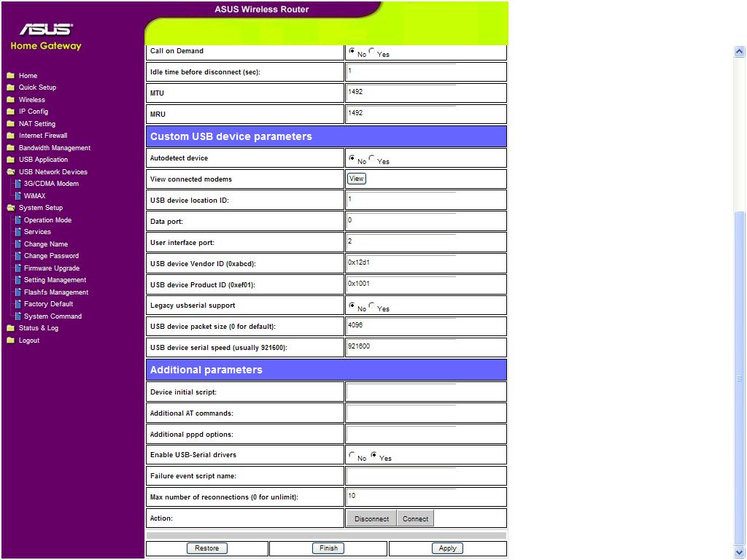Click the page icon beside 3G/CDMA Modem
This screenshot has height=560, width=747.
18,184
